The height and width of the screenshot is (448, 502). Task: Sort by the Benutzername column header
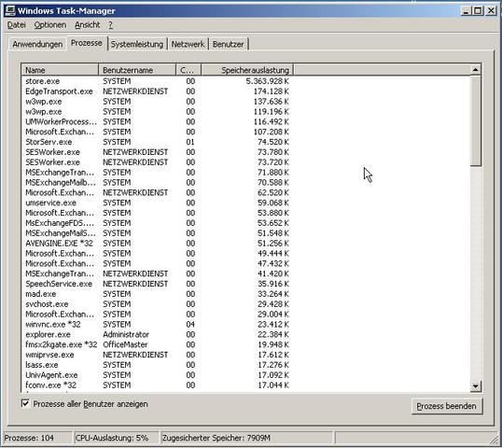137,70
